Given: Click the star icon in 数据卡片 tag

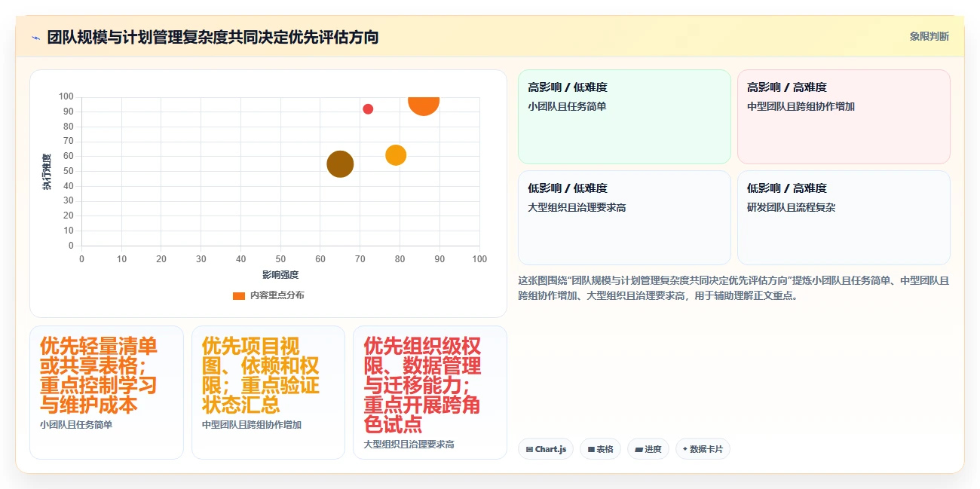Looking at the screenshot, I should [684, 449].
